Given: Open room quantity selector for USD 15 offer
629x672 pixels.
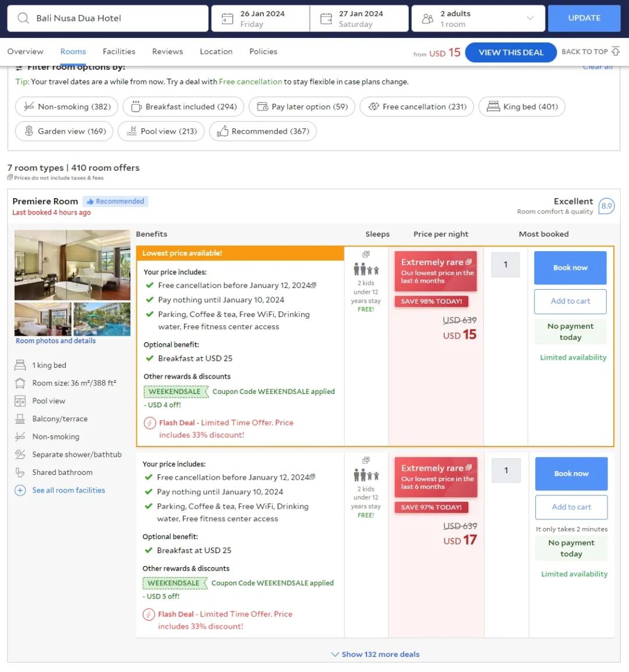Looking at the screenshot, I should coord(506,265).
